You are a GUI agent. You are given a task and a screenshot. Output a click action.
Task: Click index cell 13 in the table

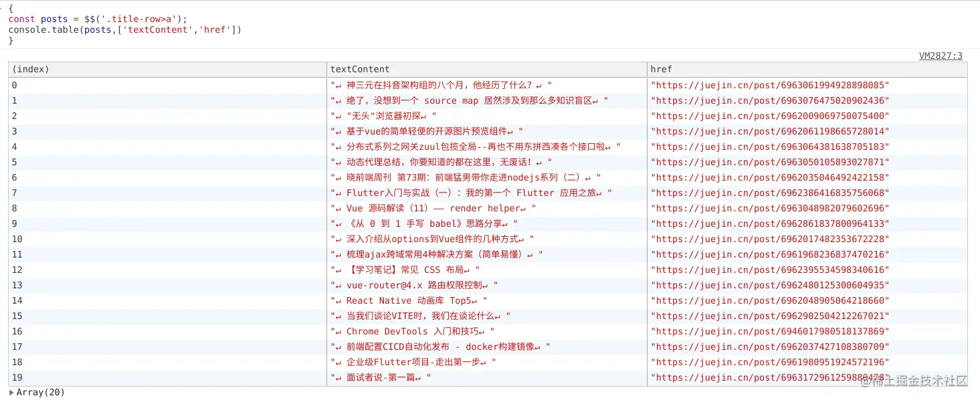point(167,285)
